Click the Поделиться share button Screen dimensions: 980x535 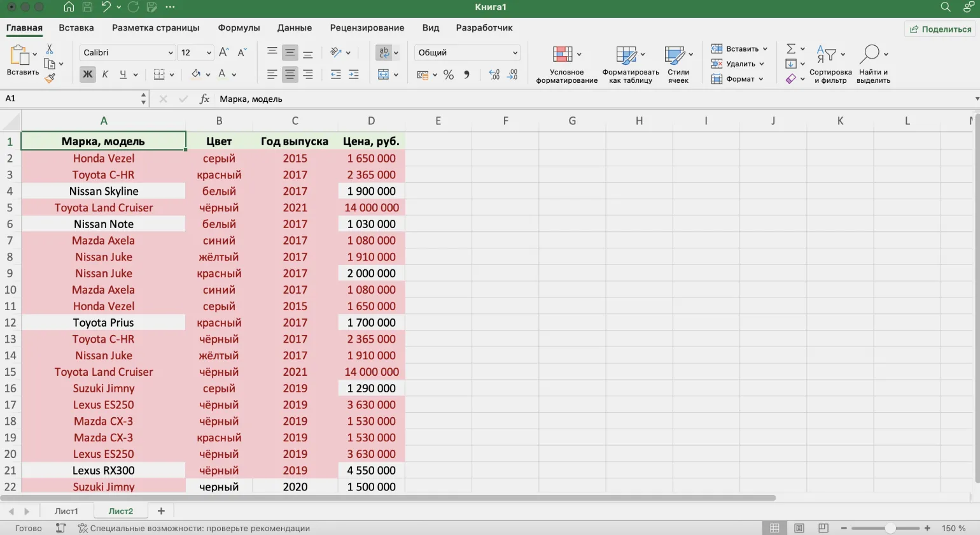tap(940, 29)
